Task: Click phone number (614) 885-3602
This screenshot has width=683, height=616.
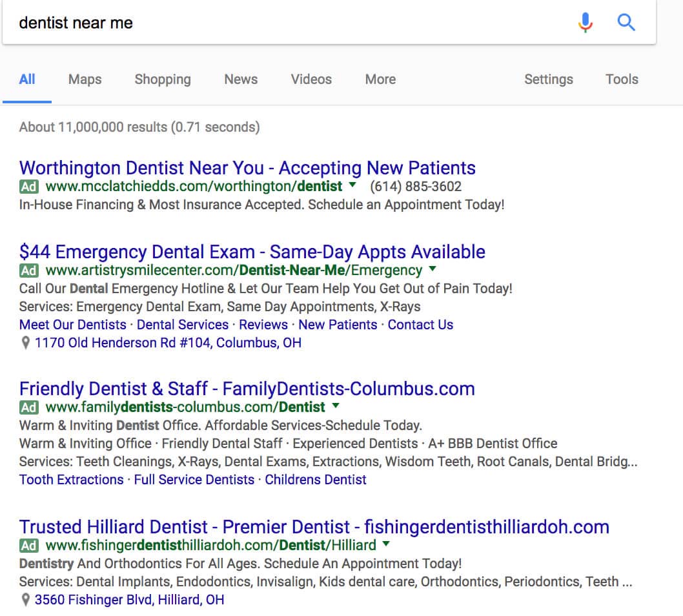Action: [416, 187]
